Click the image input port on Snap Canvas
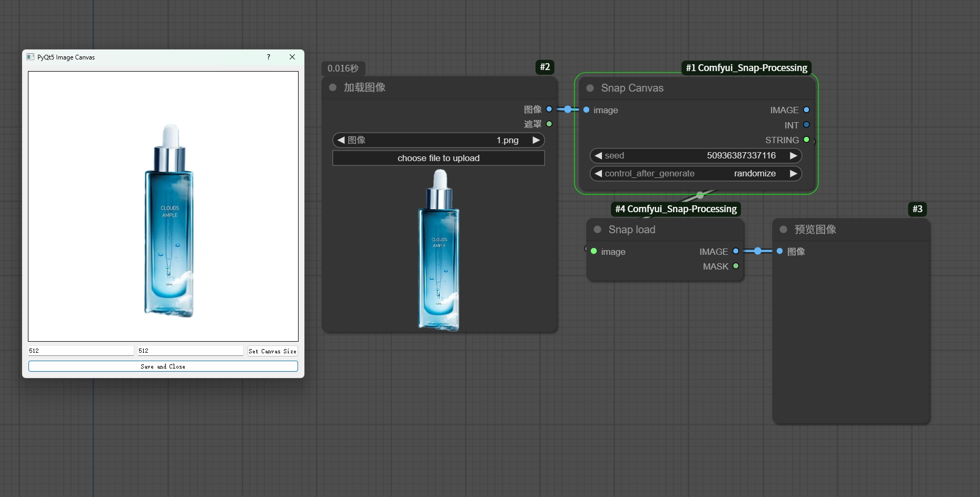The height and width of the screenshot is (497, 980). [x=586, y=110]
